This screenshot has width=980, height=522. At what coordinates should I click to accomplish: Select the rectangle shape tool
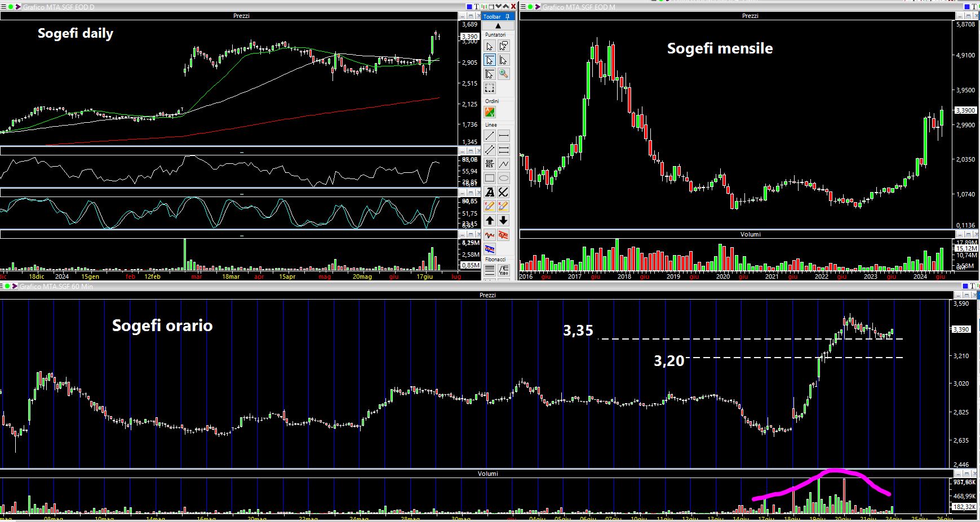[490, 178]
